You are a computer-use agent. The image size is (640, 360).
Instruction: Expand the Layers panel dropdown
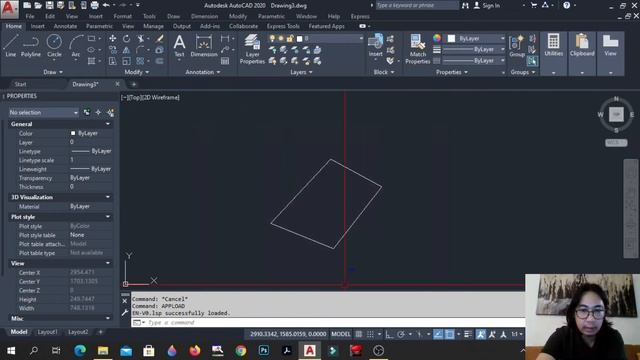click(x=301, y=72)
